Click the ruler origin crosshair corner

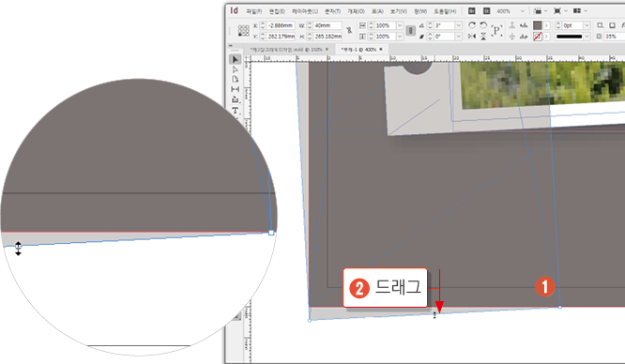tap(248, 58)
